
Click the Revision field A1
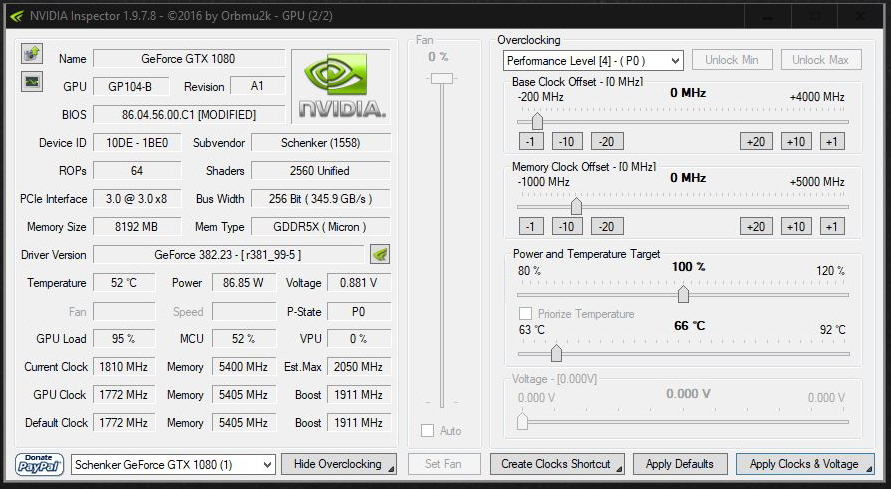pos(257,86)
